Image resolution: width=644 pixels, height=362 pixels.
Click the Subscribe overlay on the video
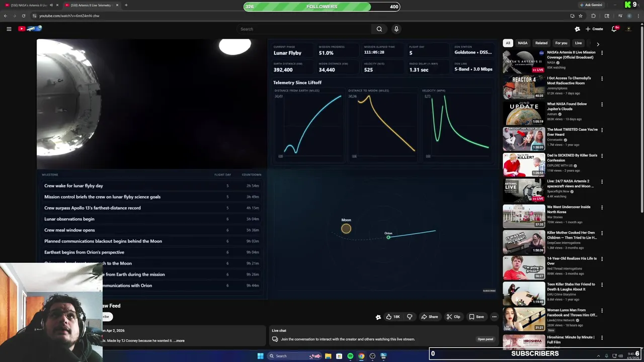click(x=489, y=291)
